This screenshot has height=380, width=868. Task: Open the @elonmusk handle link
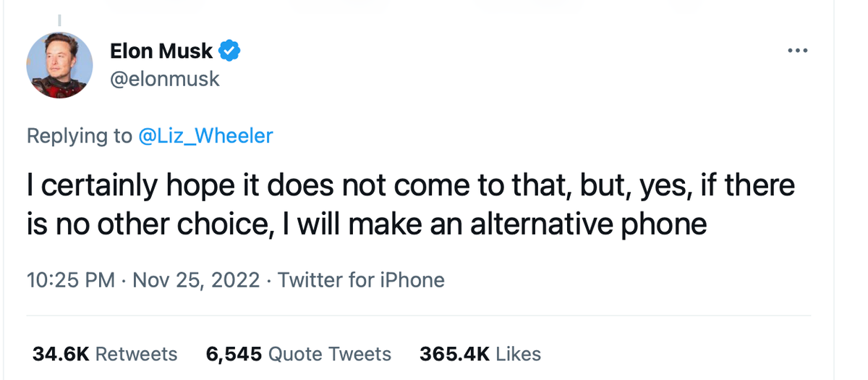click(x=164, y=78)
